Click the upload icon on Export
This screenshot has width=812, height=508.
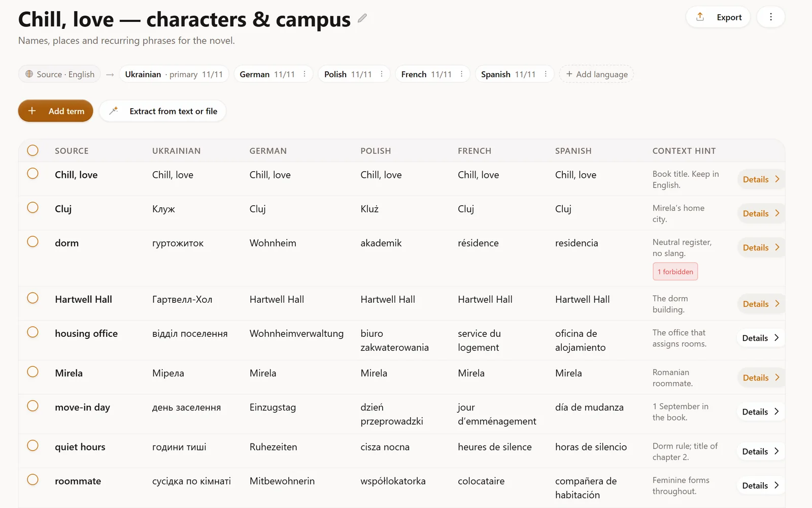[x=700, y=17]
